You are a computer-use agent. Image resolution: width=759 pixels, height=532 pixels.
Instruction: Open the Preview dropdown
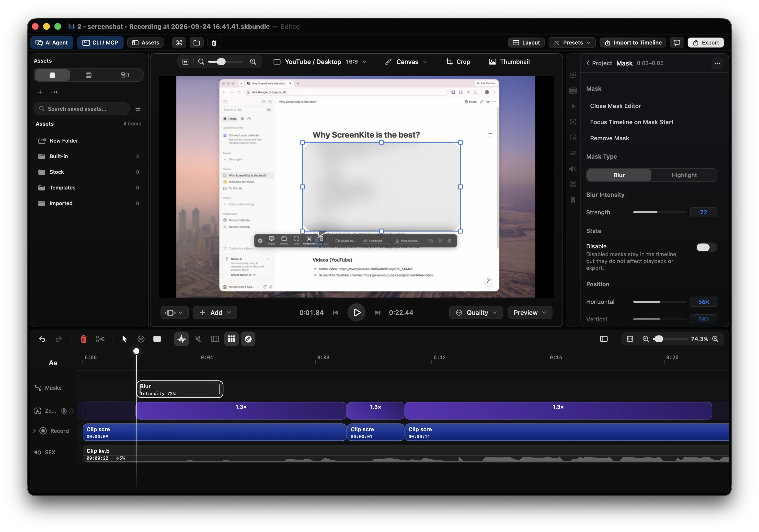coord(530,313)
